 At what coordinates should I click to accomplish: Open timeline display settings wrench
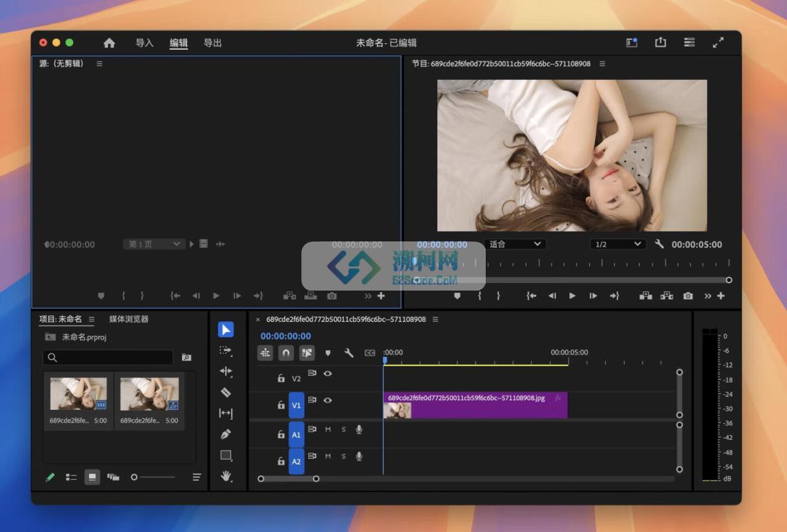coord(349,353)
